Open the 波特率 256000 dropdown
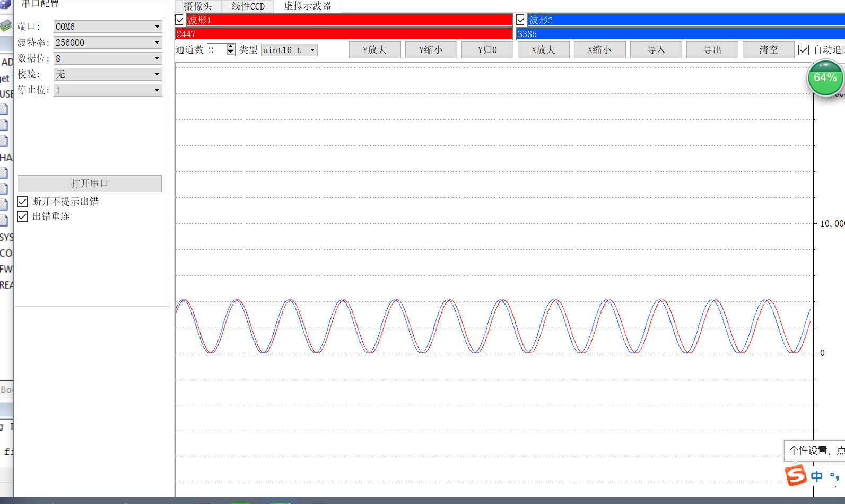This screenshot has width=845, height=504. (x=108, y=42)
